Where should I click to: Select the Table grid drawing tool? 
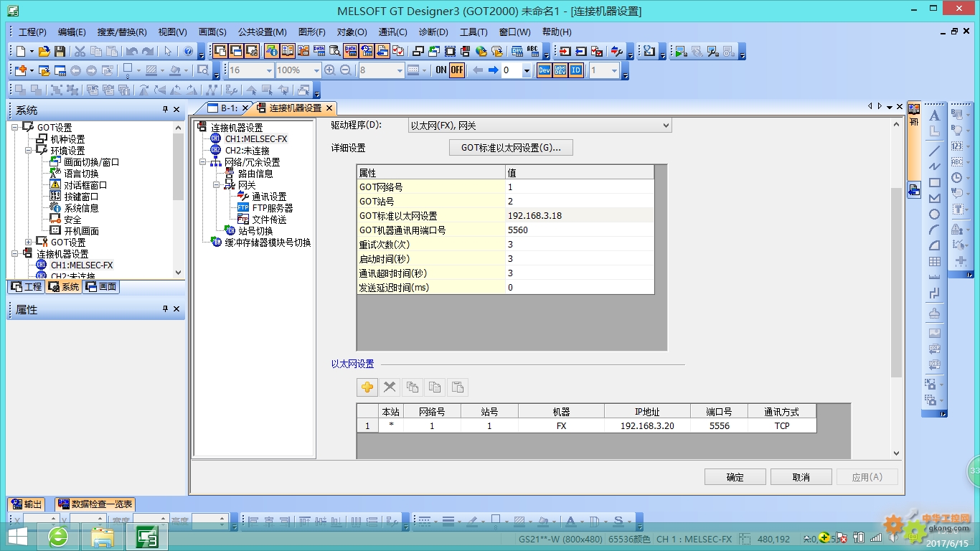pos(934,262)
